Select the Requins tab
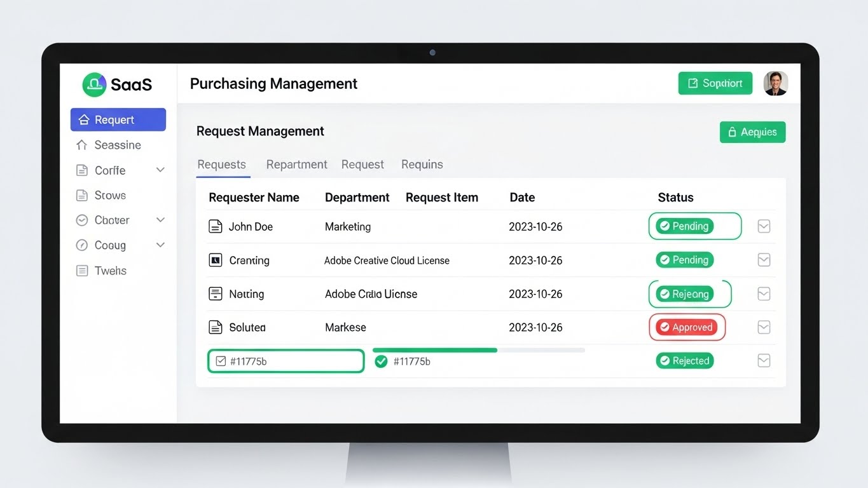Screen dimensions: 868x488 (422, 164)
